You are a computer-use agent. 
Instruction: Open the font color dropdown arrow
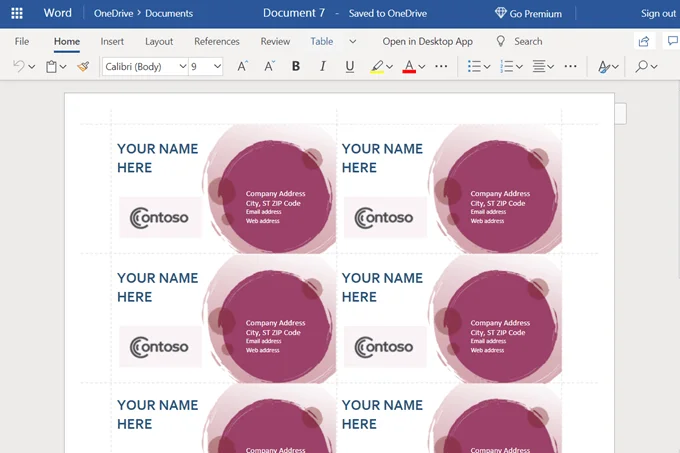point(422,67)
